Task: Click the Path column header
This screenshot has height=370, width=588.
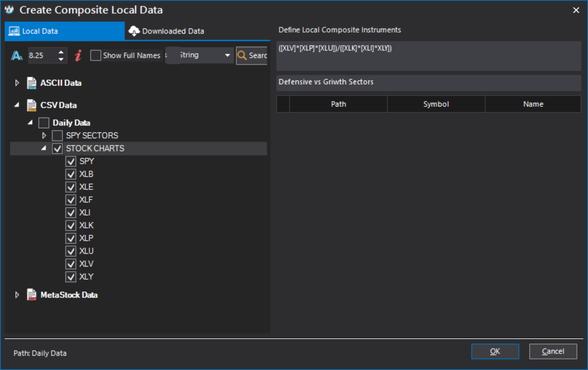Action: point(339,104)
